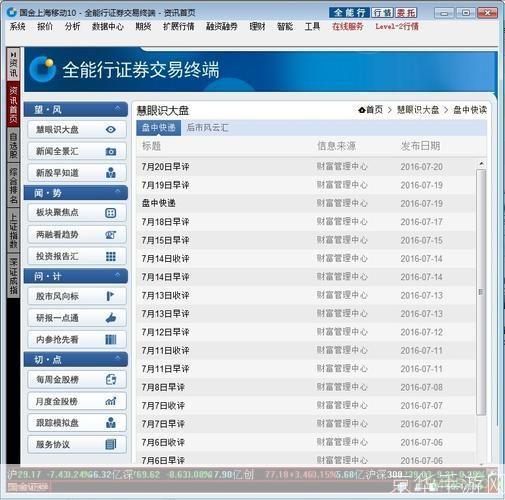This screenshot has height=500, width=505.
Task: Click the app logo in title bar
Action: click(11, 12)
